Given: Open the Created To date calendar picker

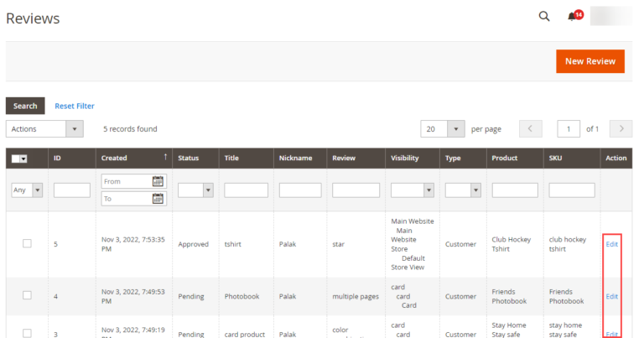Looking at the screenshot, I should point(158,199).
